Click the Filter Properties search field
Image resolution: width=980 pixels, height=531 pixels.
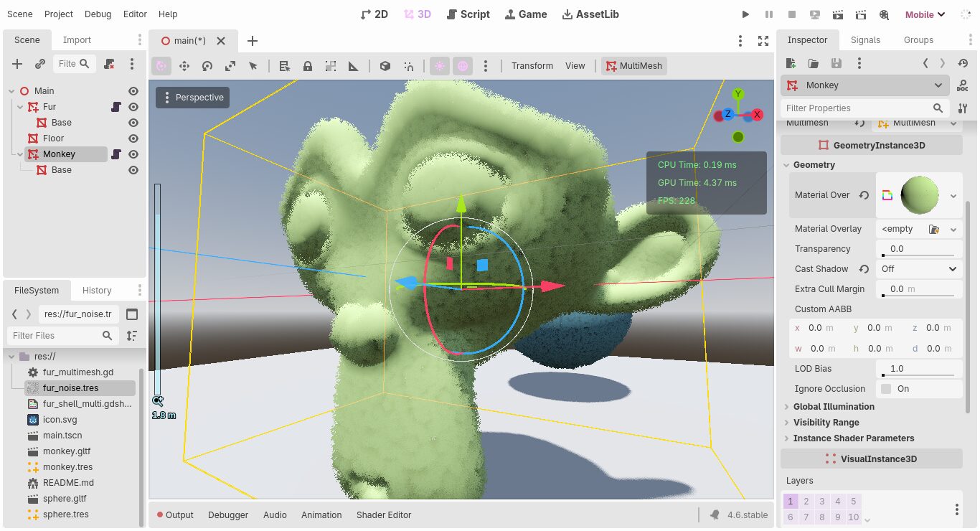[x=857, y=108]
